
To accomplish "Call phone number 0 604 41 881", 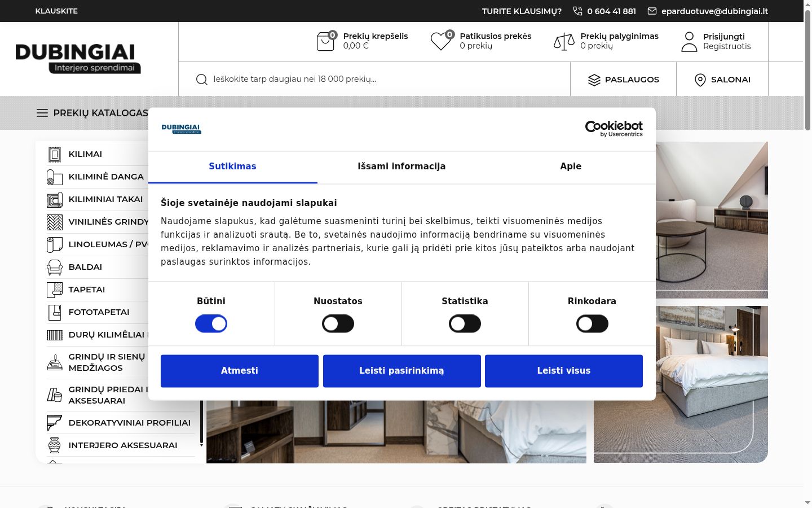I will pyautogui.click(x=611, y=11).
